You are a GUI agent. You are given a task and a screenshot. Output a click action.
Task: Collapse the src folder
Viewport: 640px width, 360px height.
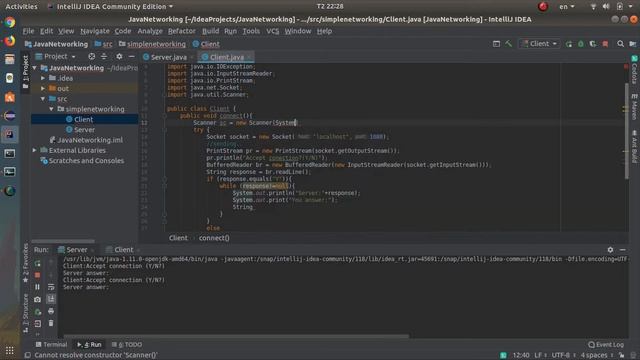pos(43,99)
